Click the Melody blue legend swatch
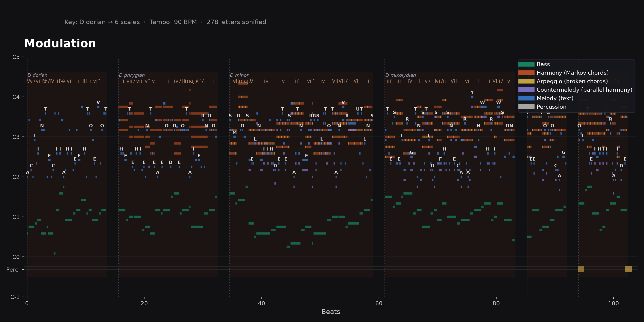The height and width of the screenshot is (322, 644). 526,98
